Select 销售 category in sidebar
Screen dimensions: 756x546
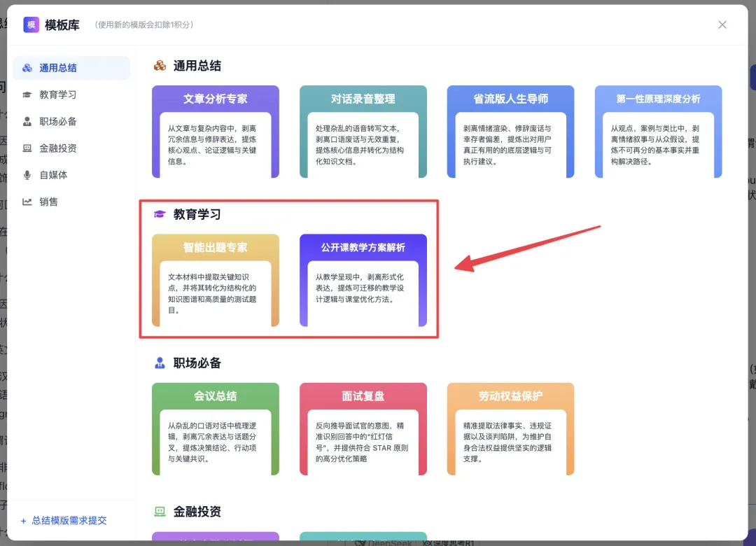click(x=71, y=202)
